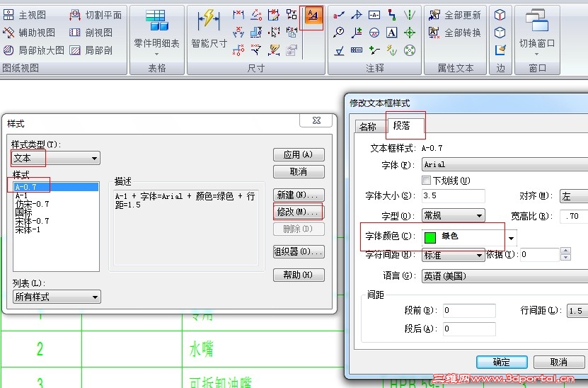Viewport: 588px width, 388px height.
Task: Select style 国标 in the style list
Action: pyautogui.click(x=23, y=212)
